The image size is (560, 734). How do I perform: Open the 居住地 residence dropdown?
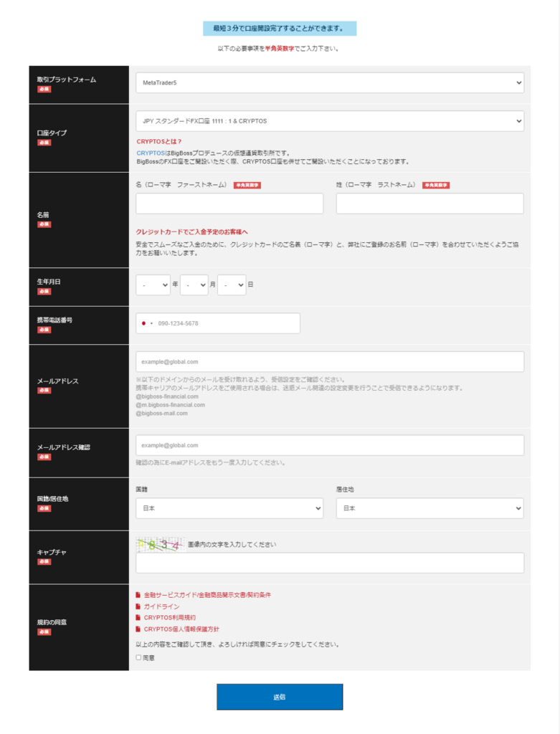430,508
